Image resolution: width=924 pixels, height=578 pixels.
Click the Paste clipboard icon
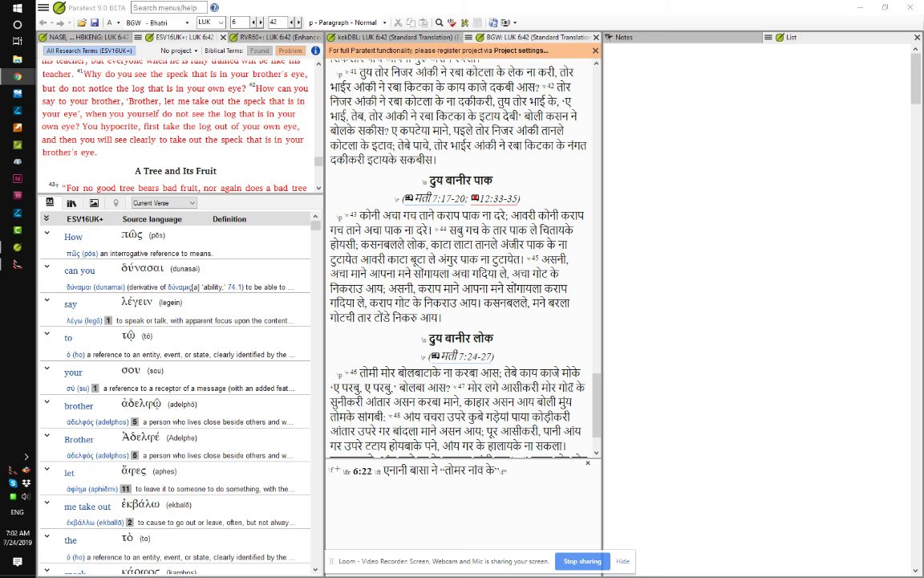[x=423, y=23]
